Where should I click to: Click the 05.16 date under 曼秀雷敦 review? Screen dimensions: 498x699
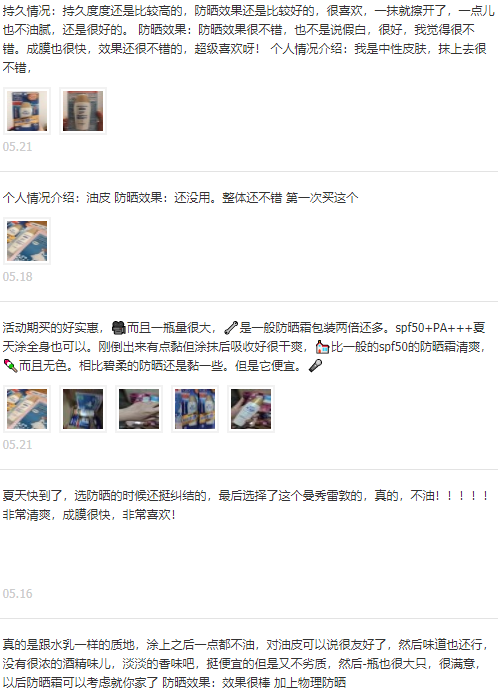tap(17, 594)
